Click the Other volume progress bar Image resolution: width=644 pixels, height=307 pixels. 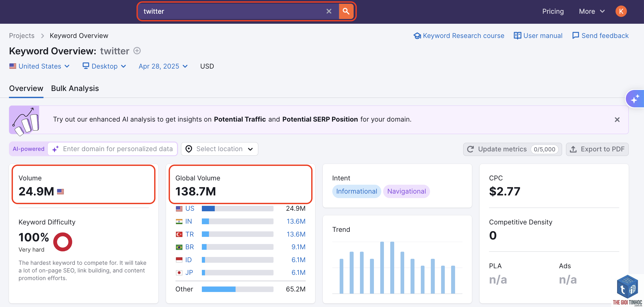click(237, 289)
